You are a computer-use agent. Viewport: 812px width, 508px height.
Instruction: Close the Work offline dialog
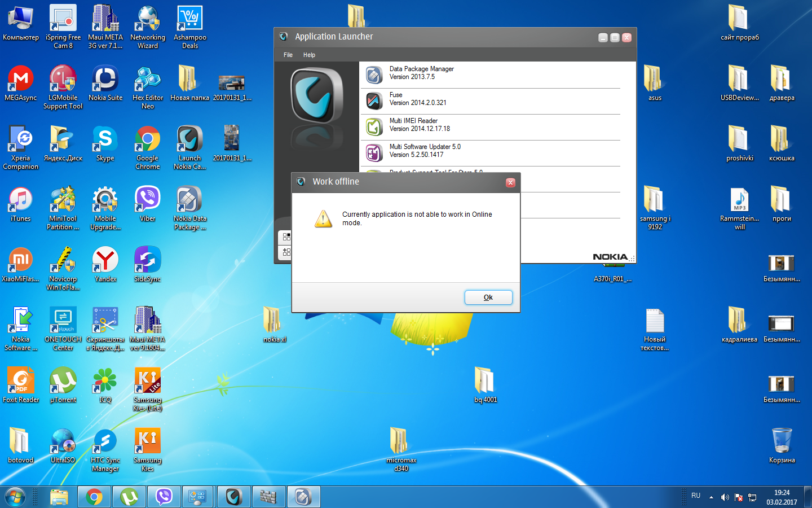coord(510,182)
